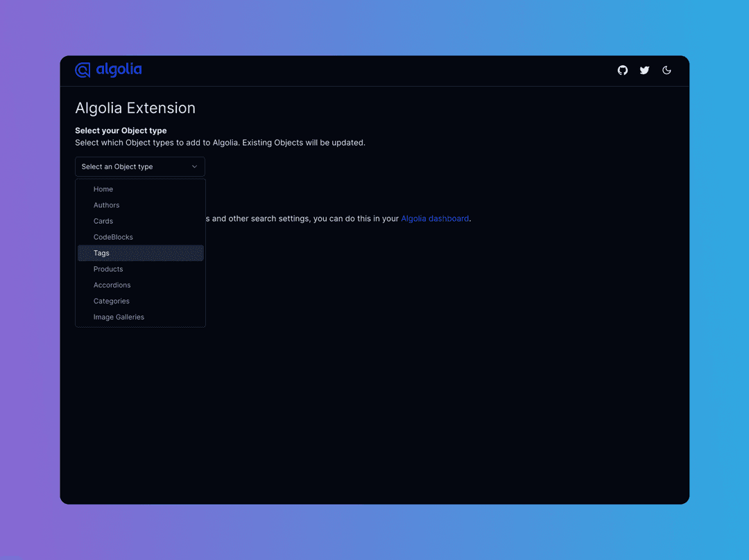Screen dimensions: 749x560
Task: Open the Select an Object type dropdown
Action: coord(140,166)
